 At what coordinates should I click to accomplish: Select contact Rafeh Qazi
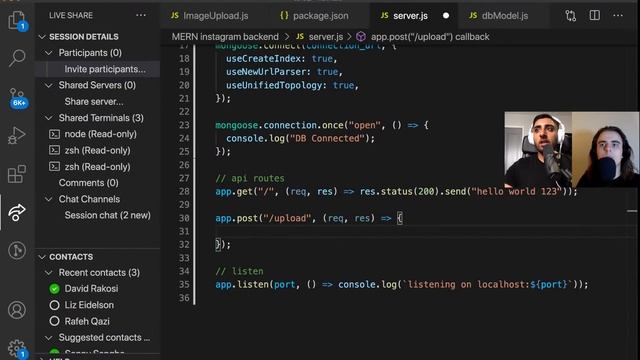tap(87, 322)
